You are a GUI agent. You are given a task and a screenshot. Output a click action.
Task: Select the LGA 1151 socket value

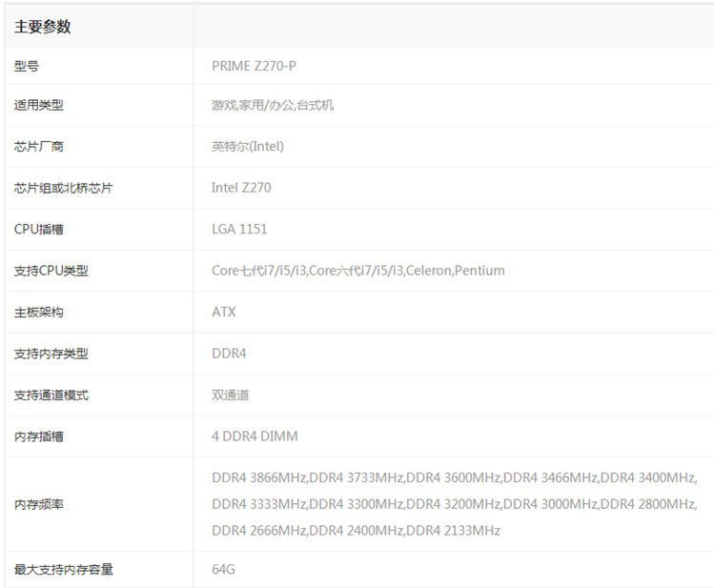(x=239, y=229)
